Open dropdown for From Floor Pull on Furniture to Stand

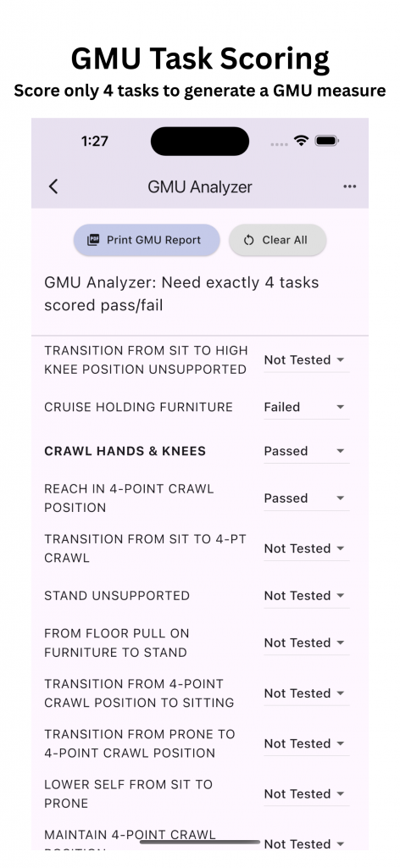coord(306,643)
